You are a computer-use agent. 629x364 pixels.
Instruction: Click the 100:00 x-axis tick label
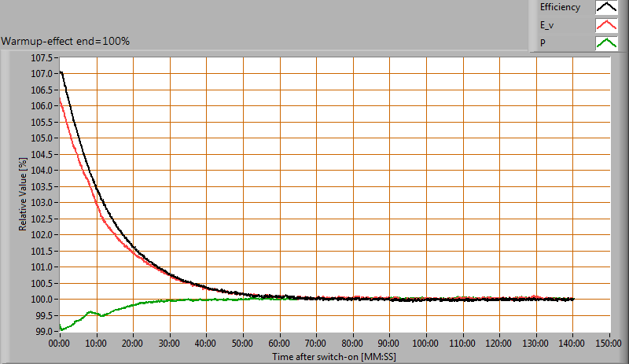pos(426,344)
